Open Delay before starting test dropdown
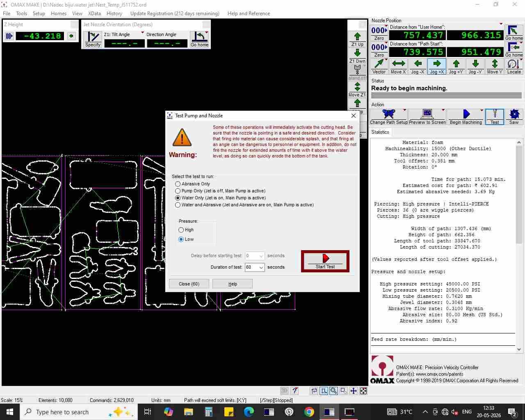The image size is (525, 420). pyautogui.click(x=261, y=256)
